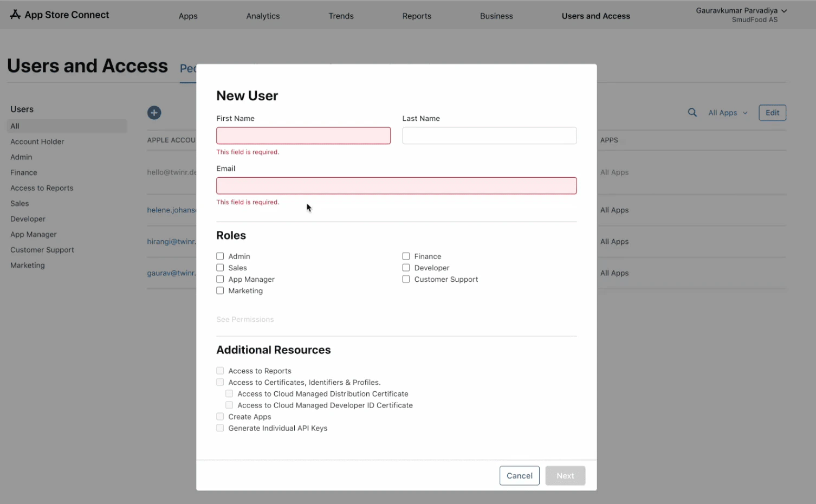Select Marketing sidebar filter

pyautogui.click(x=27, y=266)
